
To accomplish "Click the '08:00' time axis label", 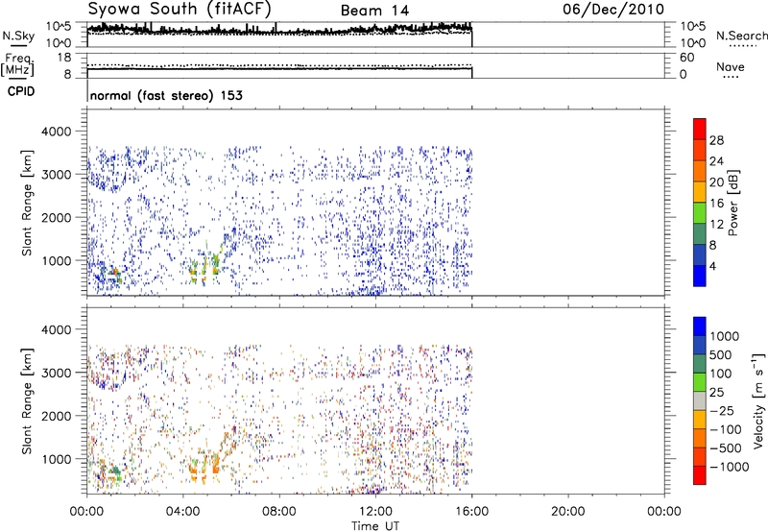I will [279, 512].
